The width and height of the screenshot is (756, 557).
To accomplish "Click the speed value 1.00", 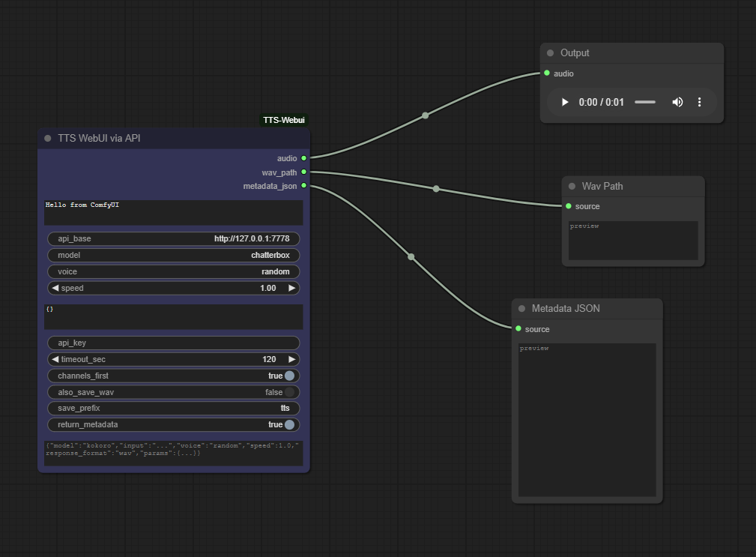I will coord(268,288).
